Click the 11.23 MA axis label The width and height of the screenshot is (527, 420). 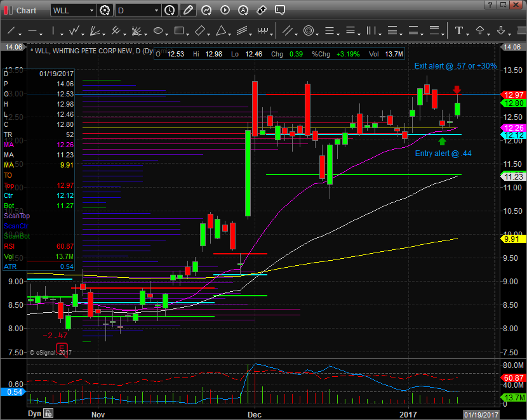click(x=513, y=176)
